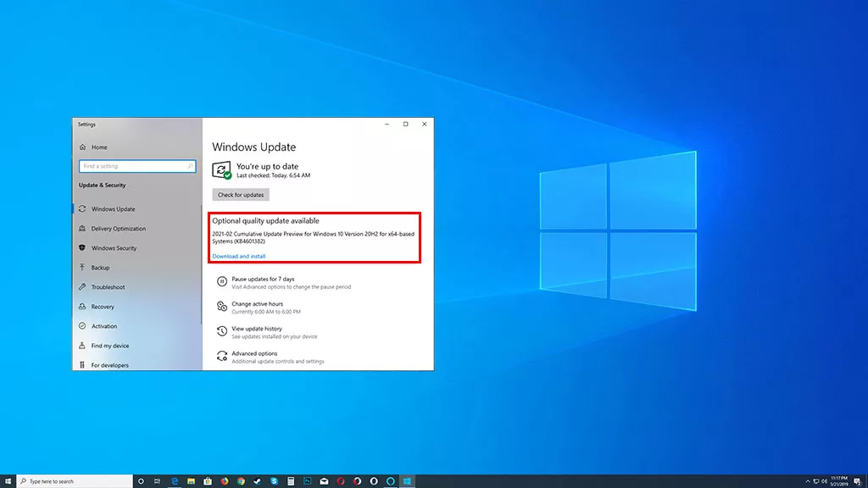Open Recovery settings

pyautogui.click(x=103, y=307)
